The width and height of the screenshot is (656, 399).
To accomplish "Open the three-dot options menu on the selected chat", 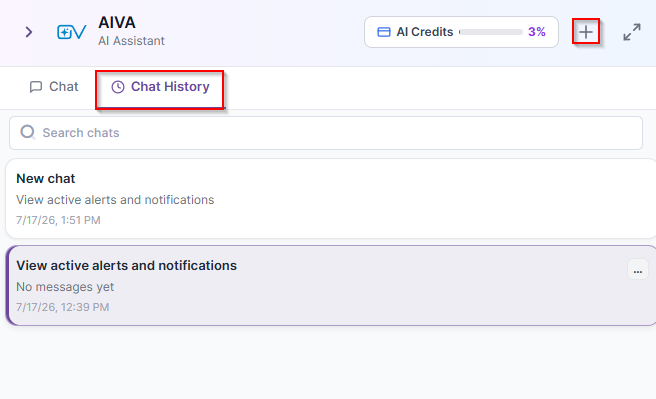I will 638,269.
